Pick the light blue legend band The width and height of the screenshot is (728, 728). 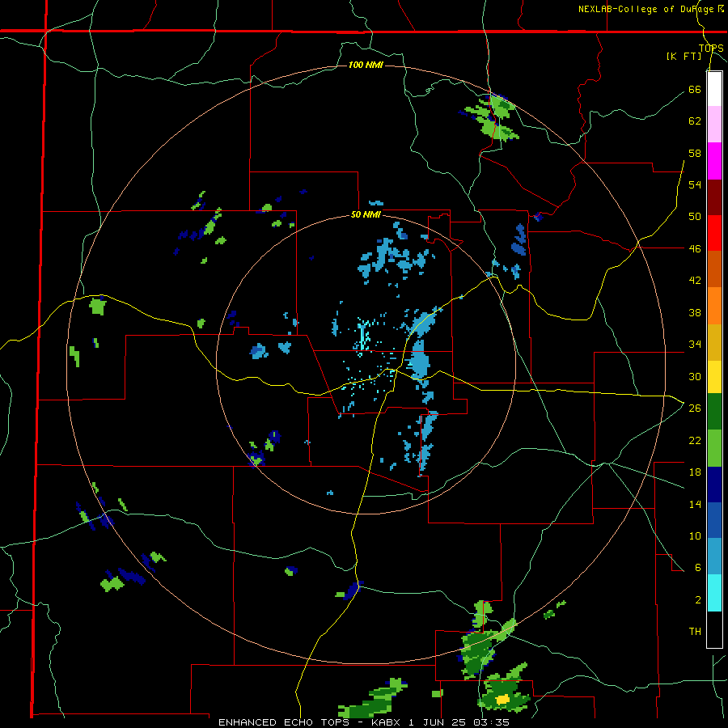coord(714,557)
